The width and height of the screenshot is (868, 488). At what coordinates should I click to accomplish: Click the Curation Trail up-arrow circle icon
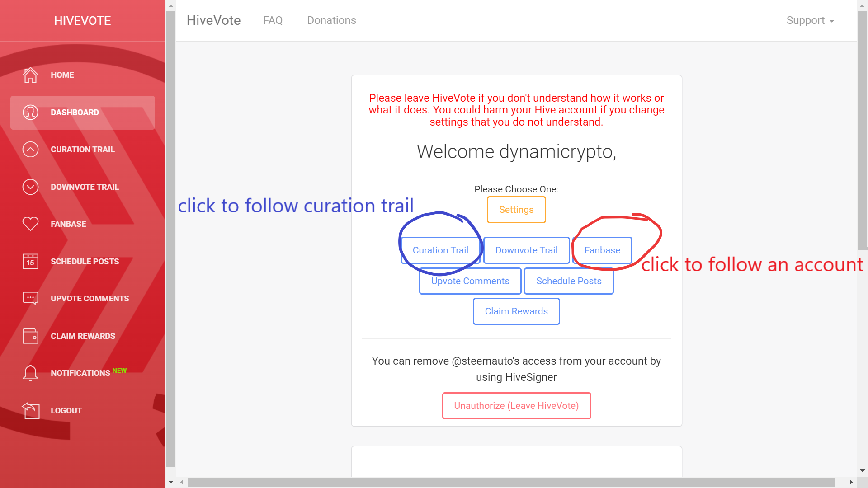click(30, 150)
